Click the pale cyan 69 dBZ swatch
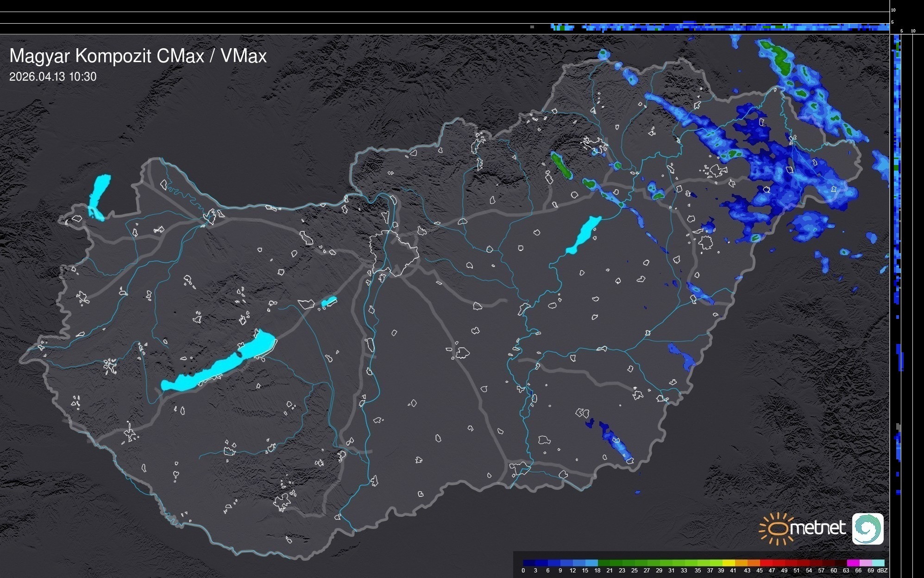 pyautogui.click(x=878, y=563)
